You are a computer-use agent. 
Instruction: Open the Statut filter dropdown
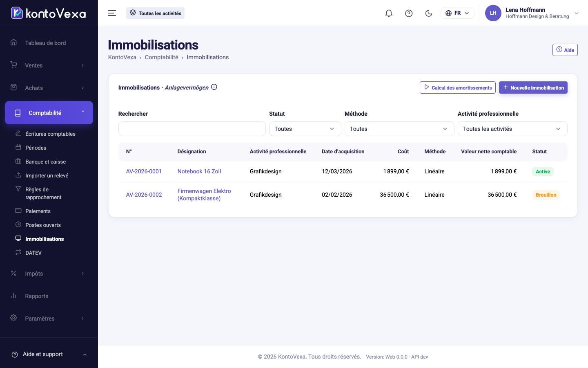305,129
